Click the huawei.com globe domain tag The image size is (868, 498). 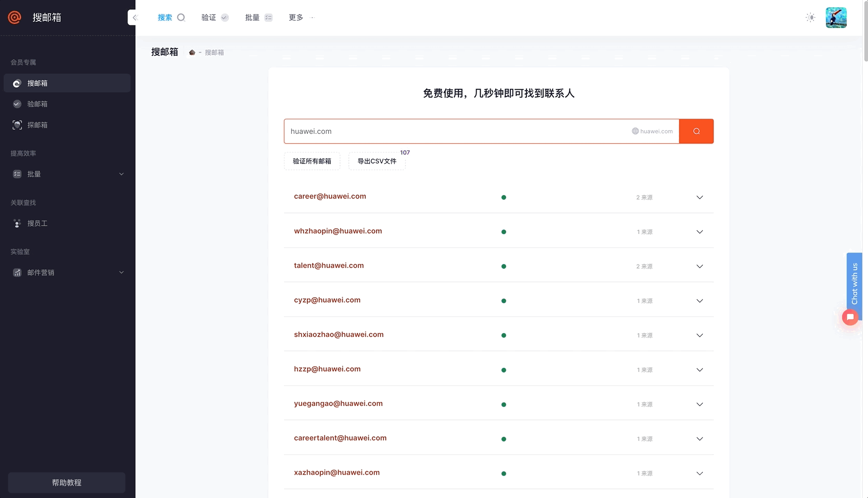click(x=652, y=131)
